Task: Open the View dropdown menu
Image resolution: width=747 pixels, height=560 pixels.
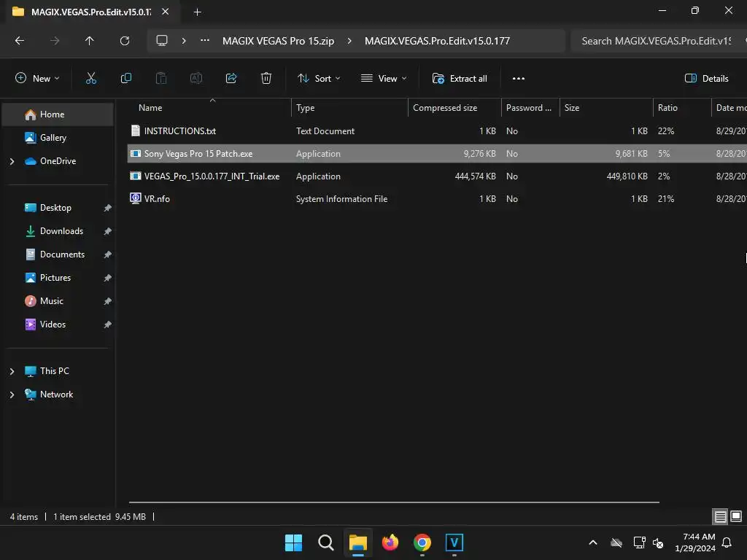Action: point(384,79)
